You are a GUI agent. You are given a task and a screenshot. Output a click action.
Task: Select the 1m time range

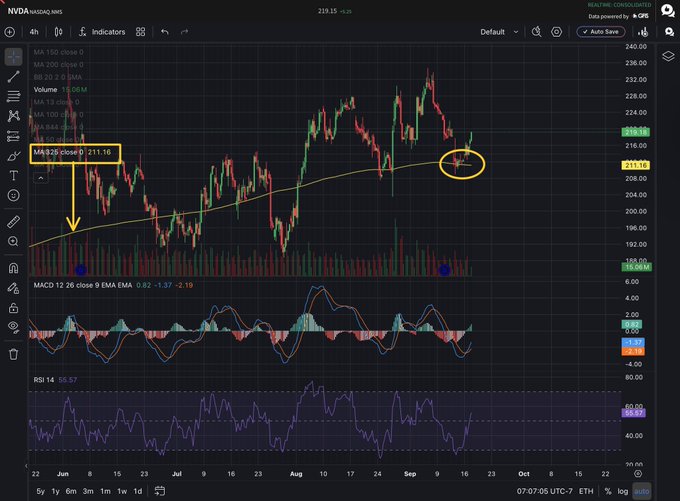105,491
